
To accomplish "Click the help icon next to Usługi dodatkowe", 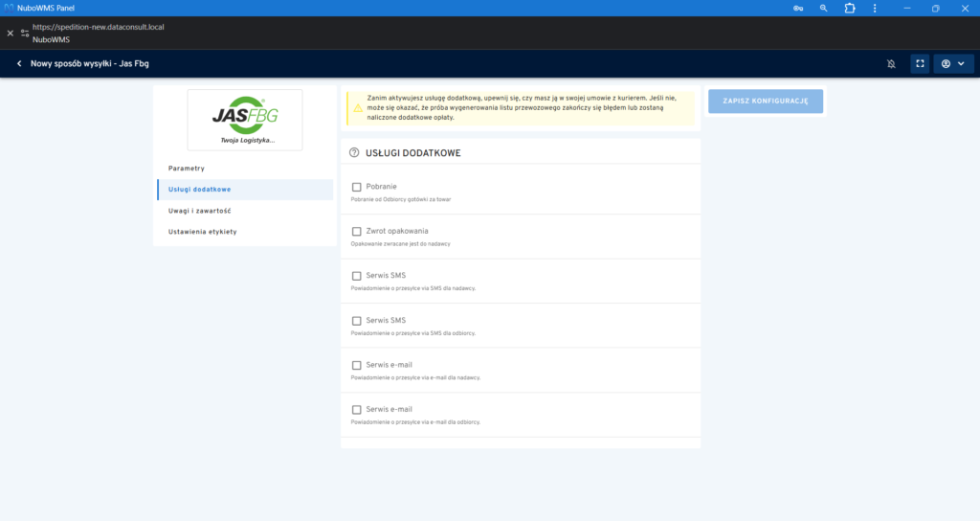I will click(x=354, y=152).
